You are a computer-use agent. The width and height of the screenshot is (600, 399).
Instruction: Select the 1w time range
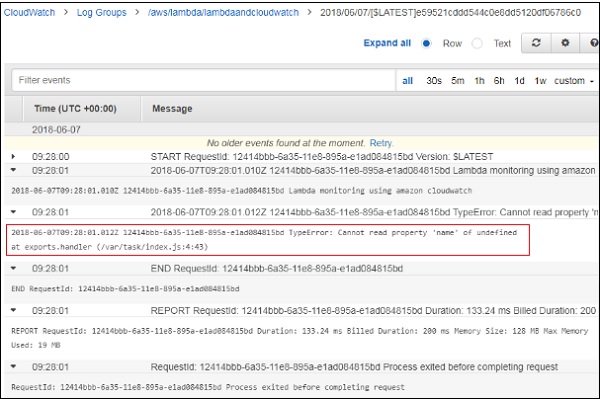[540, 81]
